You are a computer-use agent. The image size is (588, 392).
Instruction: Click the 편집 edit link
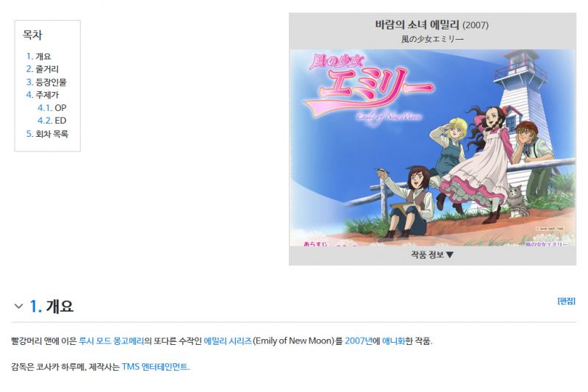pos(566,302)
